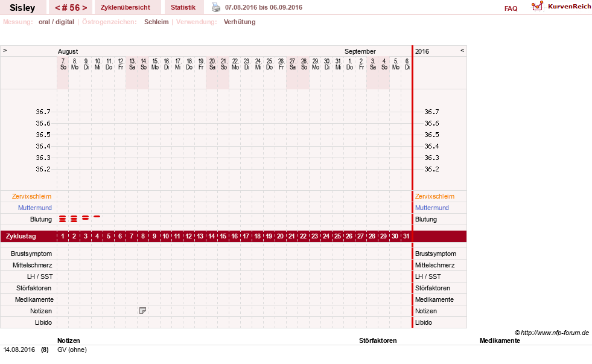
Task: Open the note icon on cycle day 8
Action: 142,311
